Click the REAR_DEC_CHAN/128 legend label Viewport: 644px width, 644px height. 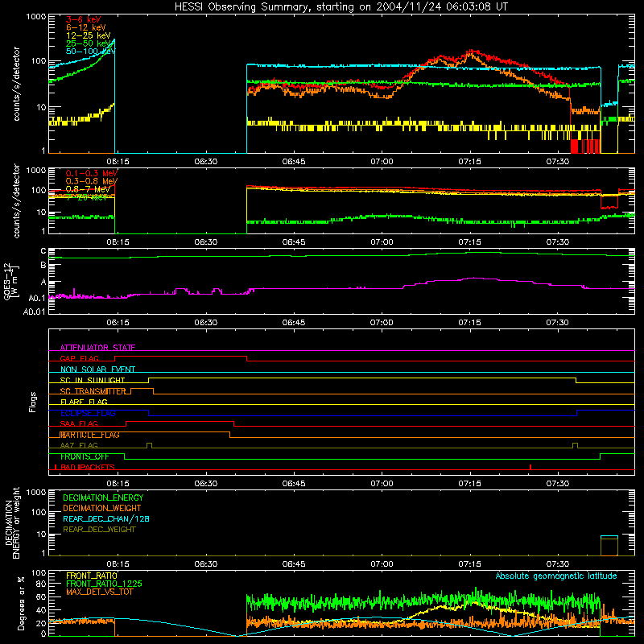pyautogui.click(x=106, y=518)
